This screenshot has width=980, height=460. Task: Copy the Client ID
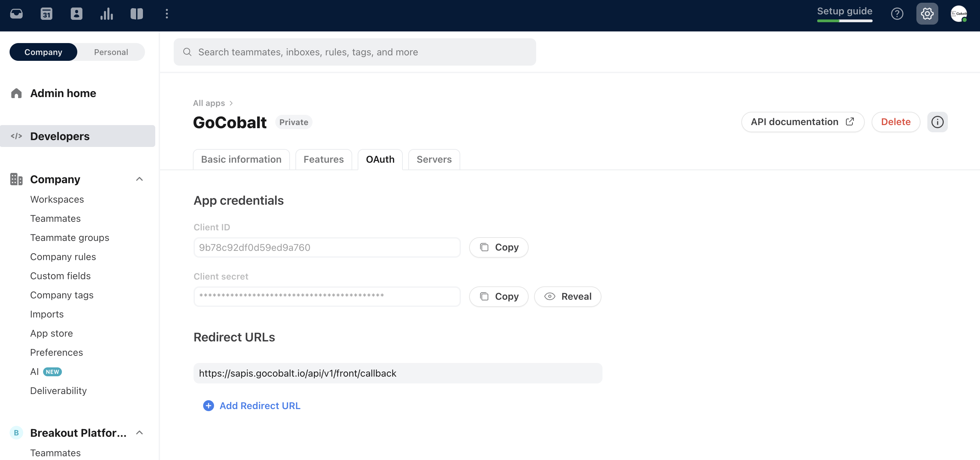coord(498,247)
